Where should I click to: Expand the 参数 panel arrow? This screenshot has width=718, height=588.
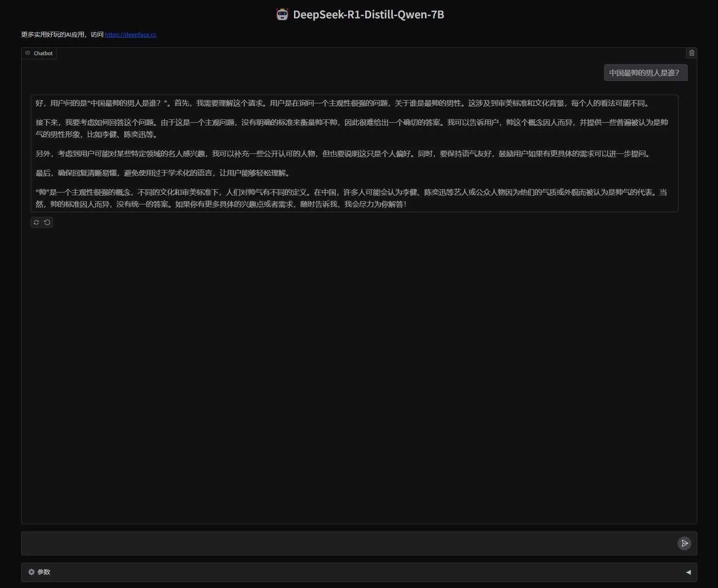(688, 572)
